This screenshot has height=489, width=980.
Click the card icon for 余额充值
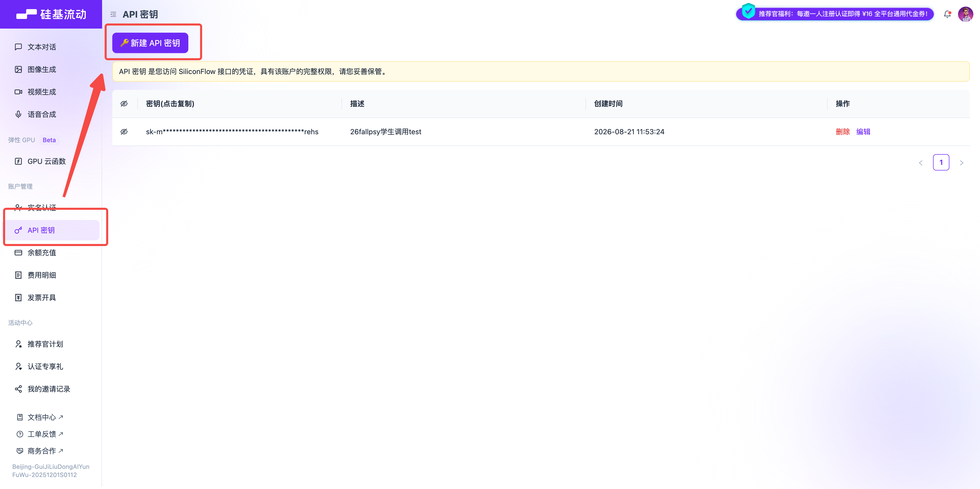[18, 253]
